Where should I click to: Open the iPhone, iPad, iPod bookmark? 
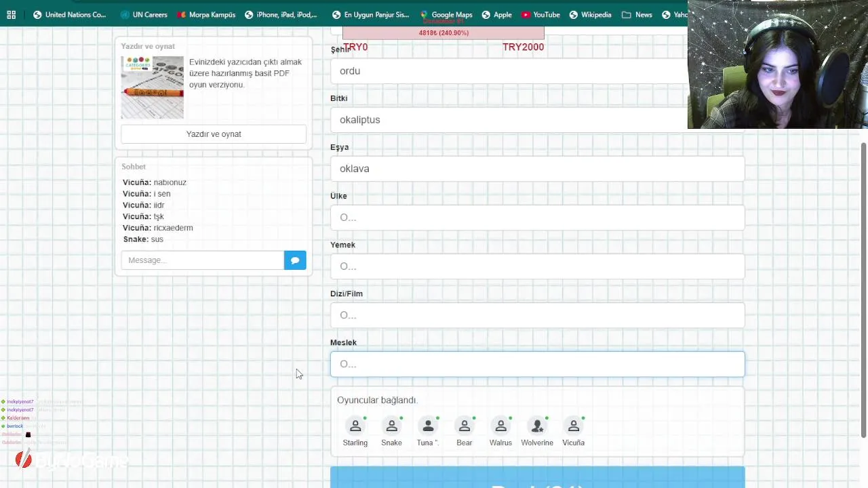[x=281, y=14]
